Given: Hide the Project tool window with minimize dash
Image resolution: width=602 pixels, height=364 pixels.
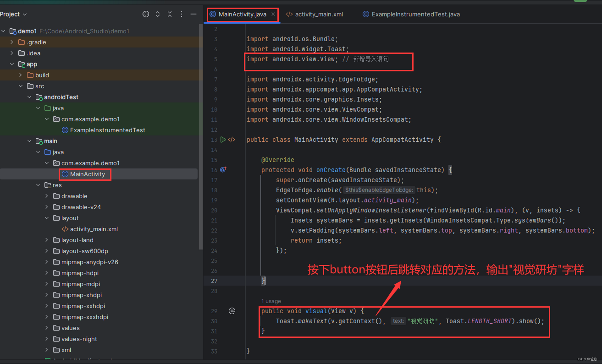Looking at the screenshot, I should point(193,14).
